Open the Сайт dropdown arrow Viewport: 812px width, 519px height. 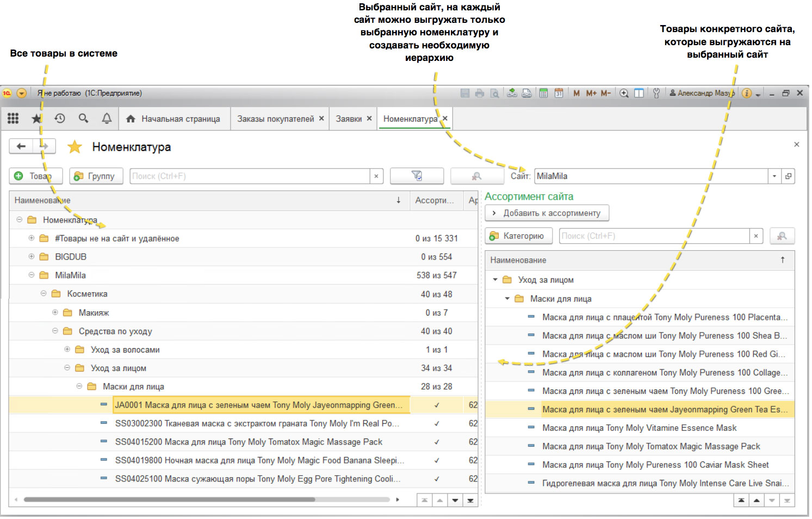(x=774, y=176)
